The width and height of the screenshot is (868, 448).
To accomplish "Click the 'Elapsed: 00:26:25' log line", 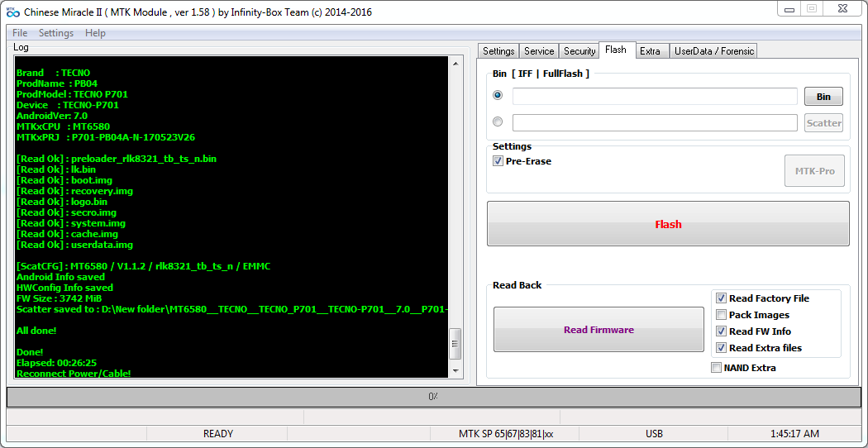I will [x=57, y=363].
